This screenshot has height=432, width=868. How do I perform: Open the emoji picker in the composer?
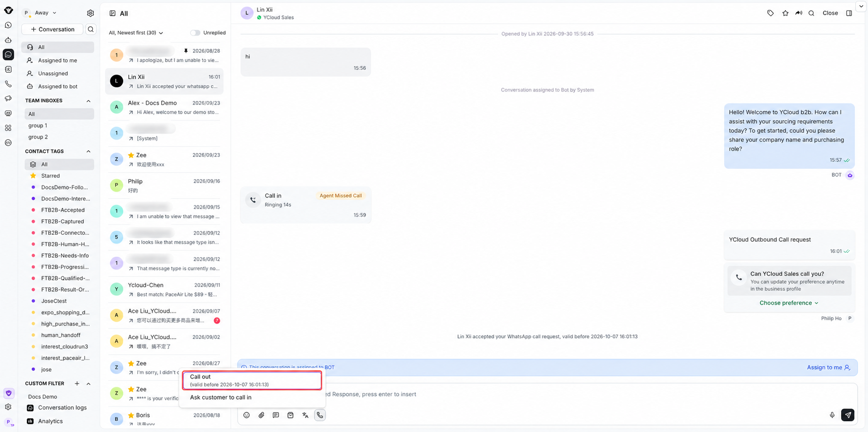(x=247, y=415)
